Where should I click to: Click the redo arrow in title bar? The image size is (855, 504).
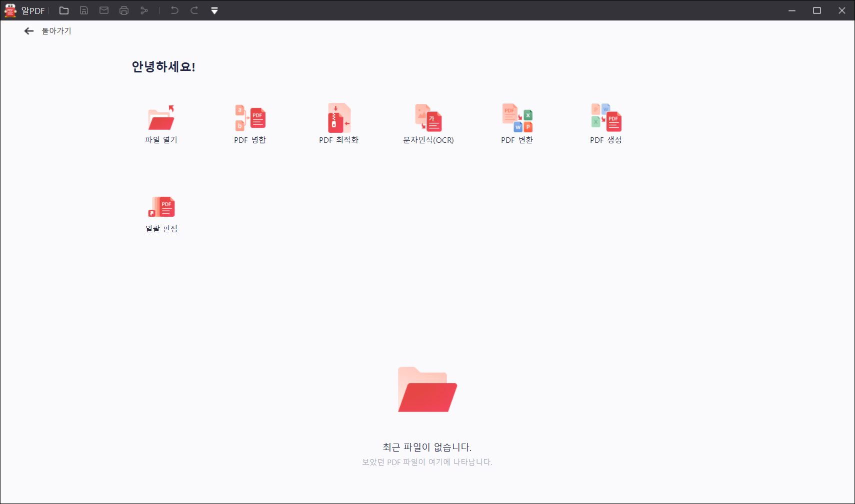194,10
